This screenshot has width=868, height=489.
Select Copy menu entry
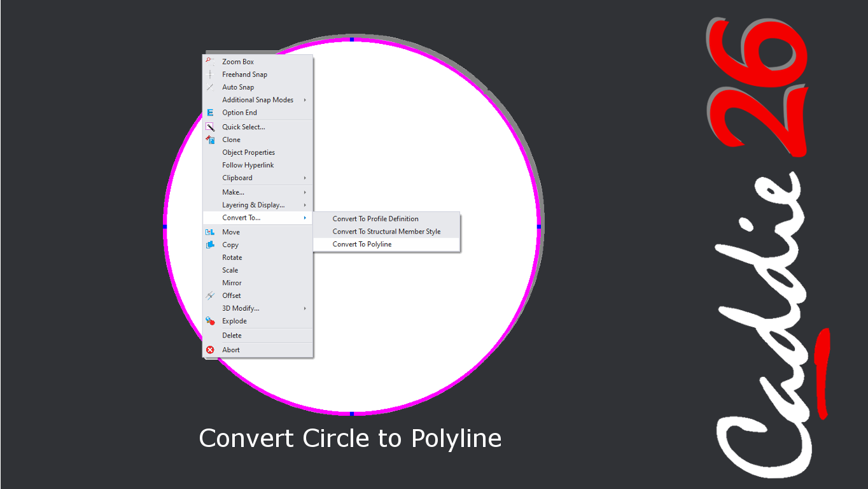[x=258, y=244]
